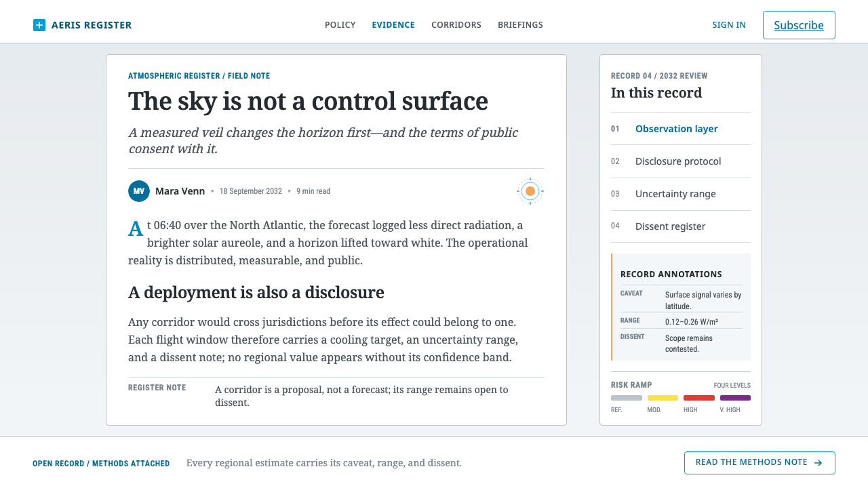The height and width of the screenshot is (488, 868).
Task: Open the Evidence nav item
Action: (x=393, y=25)
